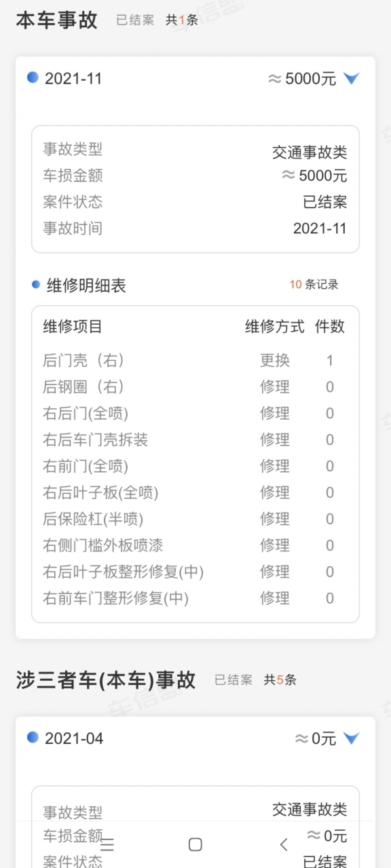Viewport: 391px width, 868px height.
Task: Tap the 事故类型 交通事故类 row in 2021-11
Action: 195,150
